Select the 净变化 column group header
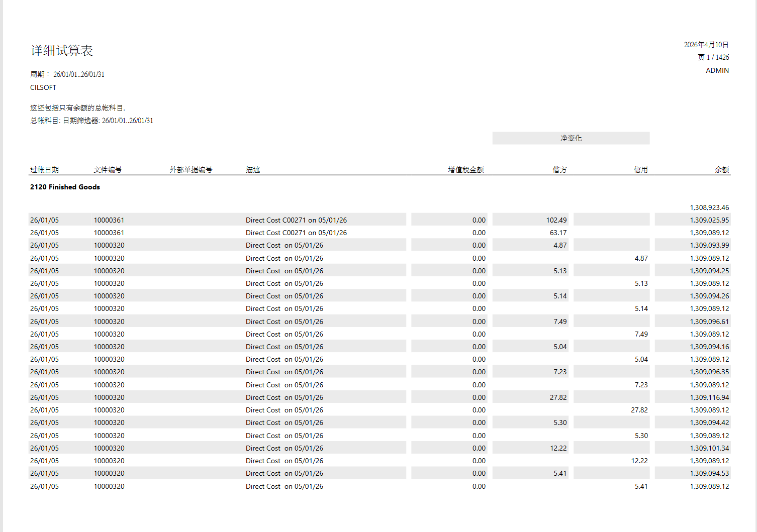 (571, 138)
